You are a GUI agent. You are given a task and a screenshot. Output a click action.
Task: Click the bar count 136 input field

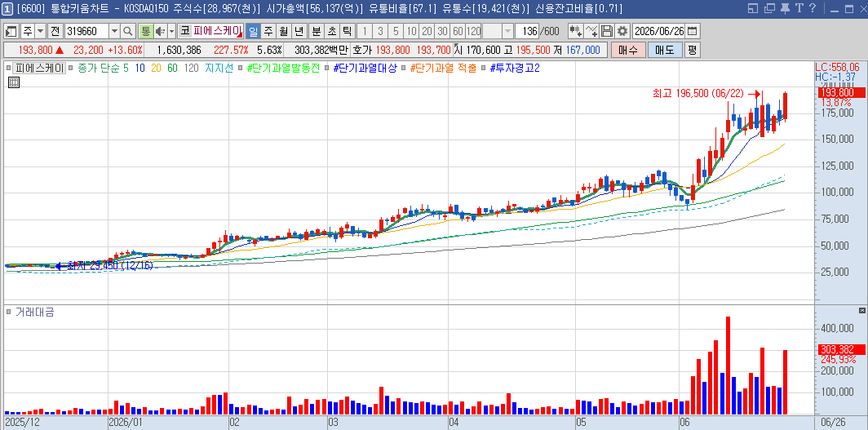coord(526,31)
